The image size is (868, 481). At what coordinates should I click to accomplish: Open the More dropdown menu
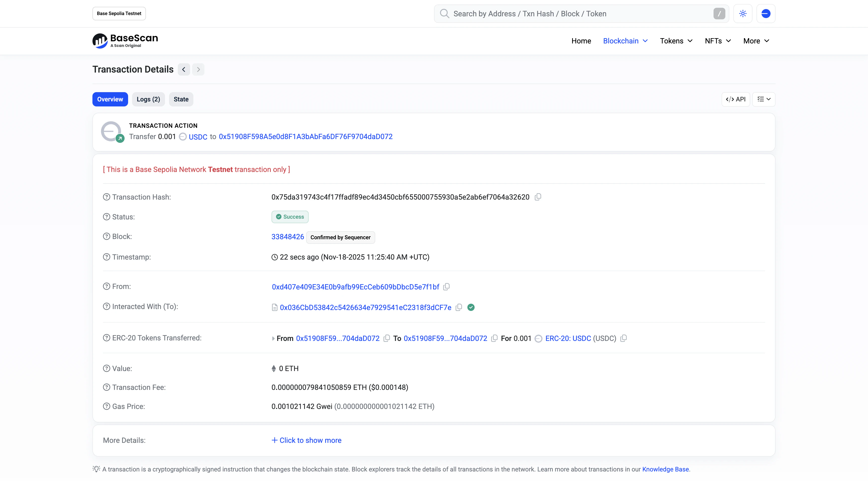756,41
